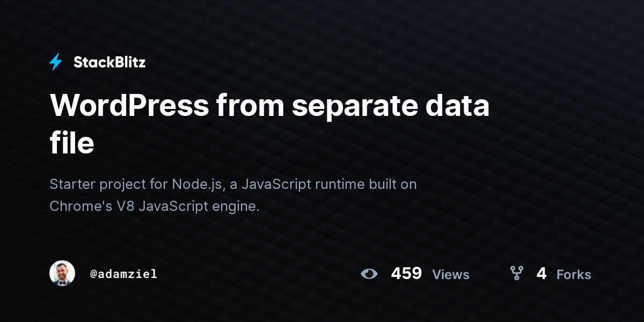Click the Views label
The image size is (644, 322).
pyautogui.click(x=451, y=275)
